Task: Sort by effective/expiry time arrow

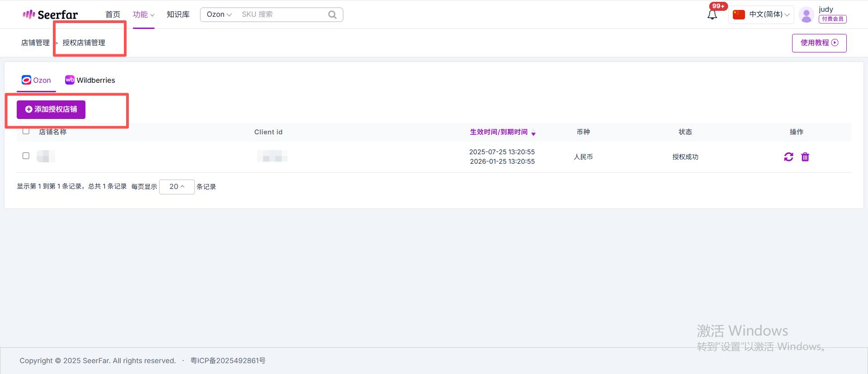Action: tap(533, 133)
